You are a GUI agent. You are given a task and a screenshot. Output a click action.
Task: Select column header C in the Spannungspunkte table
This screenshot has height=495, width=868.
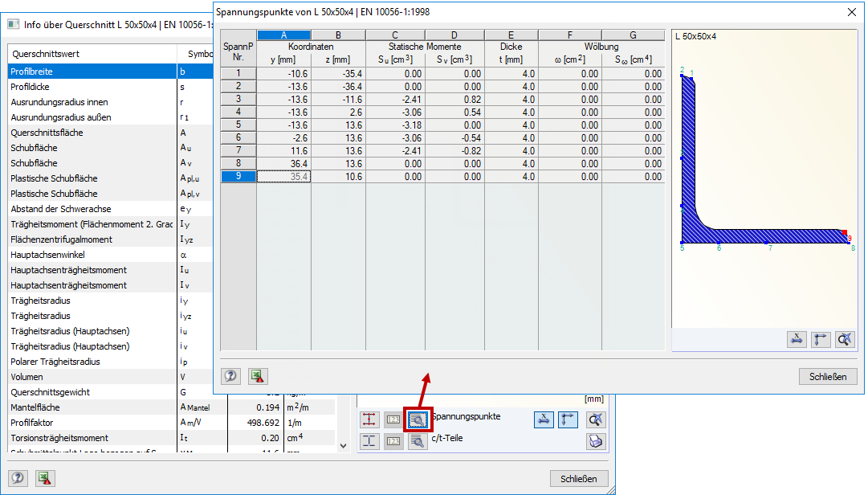395,35
